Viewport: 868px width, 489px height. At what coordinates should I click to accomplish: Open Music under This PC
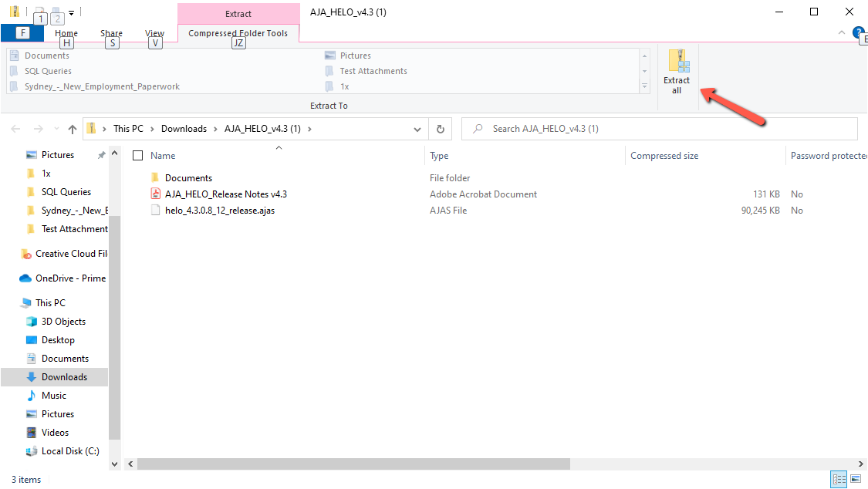(x=54, y=396)
